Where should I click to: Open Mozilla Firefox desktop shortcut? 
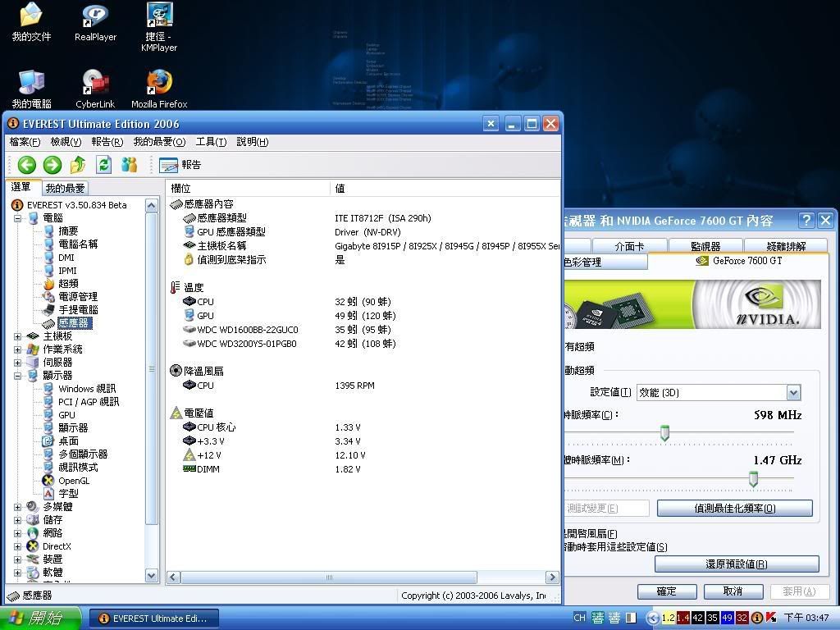pos(159,89)
